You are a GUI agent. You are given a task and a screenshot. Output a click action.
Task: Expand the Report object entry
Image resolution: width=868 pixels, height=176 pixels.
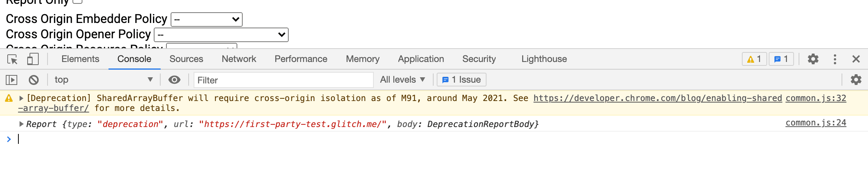21,124
